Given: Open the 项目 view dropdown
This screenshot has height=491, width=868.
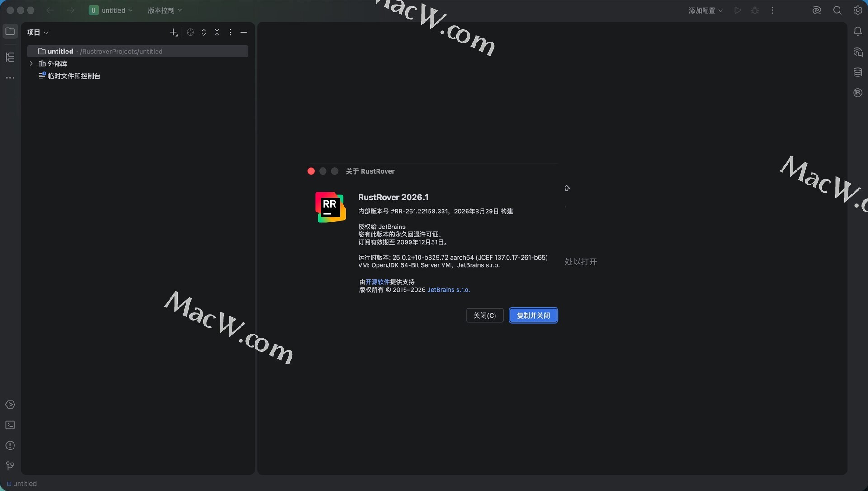Looking at the screenshot, I should [x=38, y=33].
